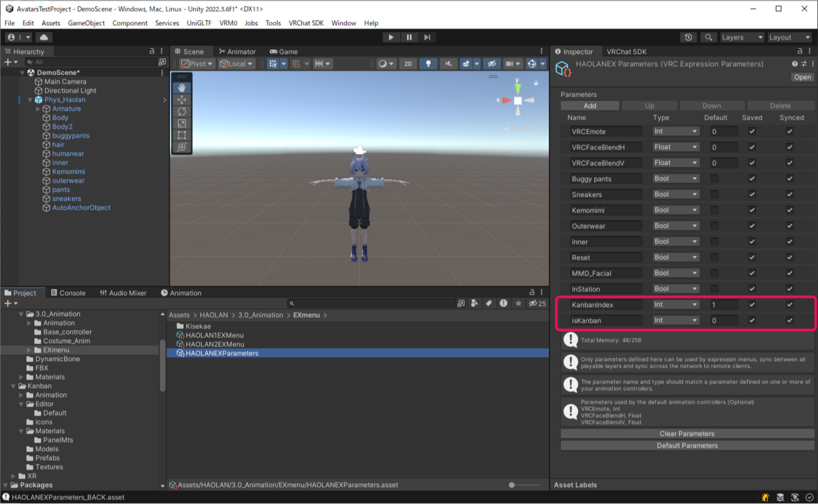Image resolution: width=818 pixels, height=504 pixels.
Task: Click the scene gizmo red X axis
Action: tap(506, 101)
